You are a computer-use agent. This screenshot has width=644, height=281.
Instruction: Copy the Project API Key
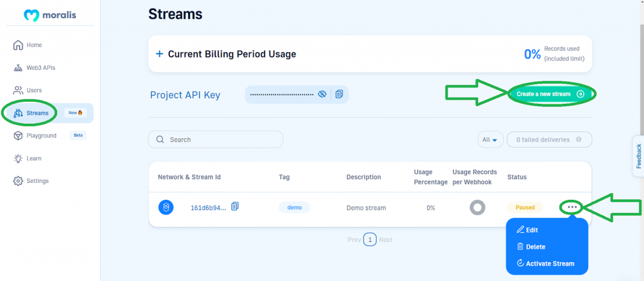(x=339, y=94)
